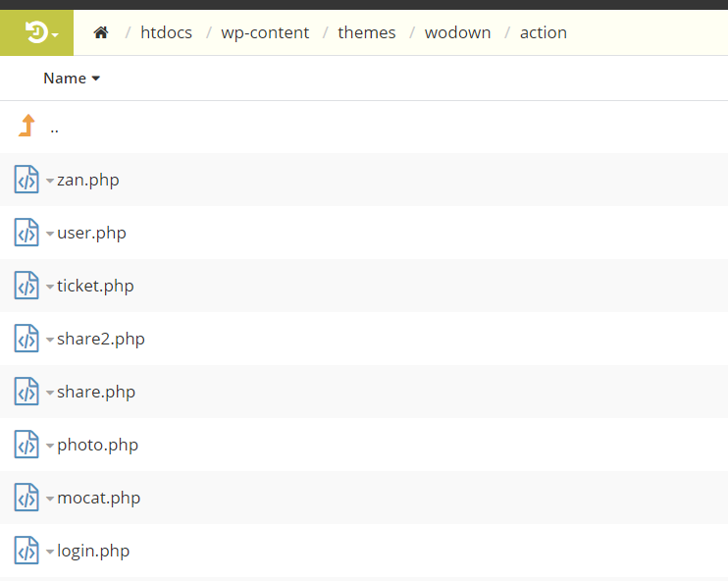Click the ticket.php code file icon

[x=26, y=286]
